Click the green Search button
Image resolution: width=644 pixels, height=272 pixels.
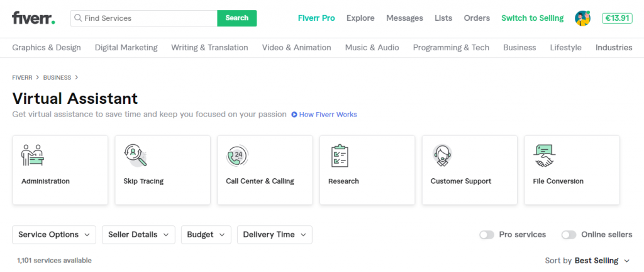pos(237,18)
